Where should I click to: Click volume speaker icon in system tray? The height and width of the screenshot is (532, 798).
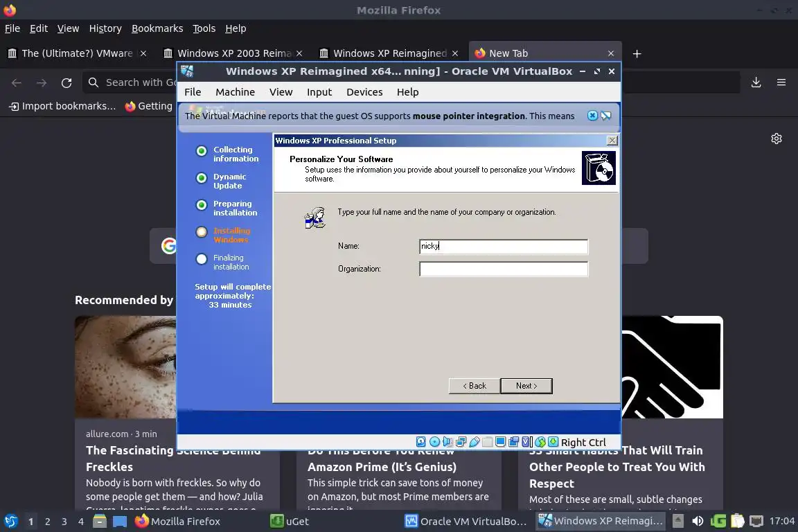698,522
